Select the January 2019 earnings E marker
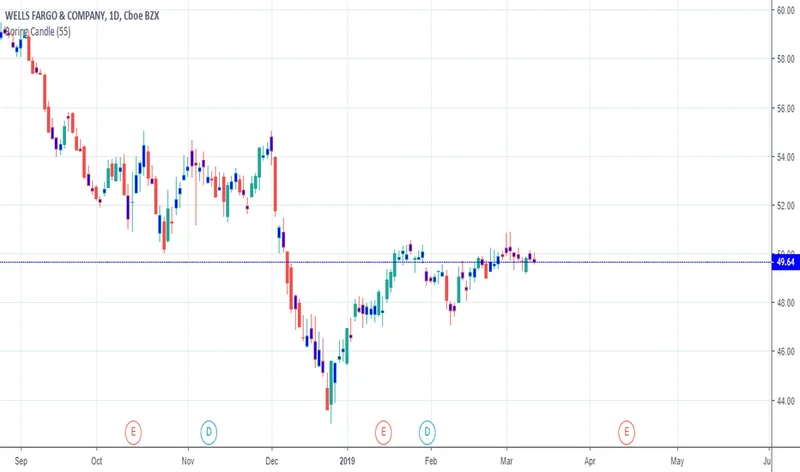 [x=382, y=431]
